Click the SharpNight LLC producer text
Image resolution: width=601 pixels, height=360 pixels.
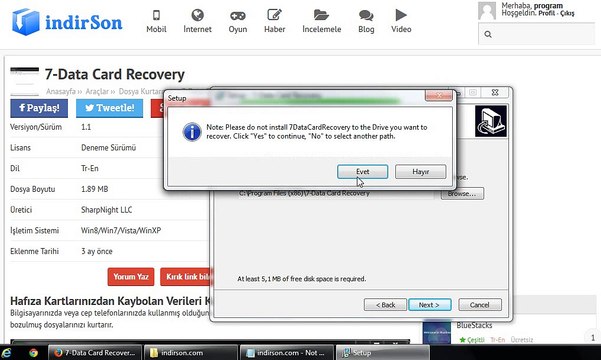pyautogui.click(x=107, y=210)
